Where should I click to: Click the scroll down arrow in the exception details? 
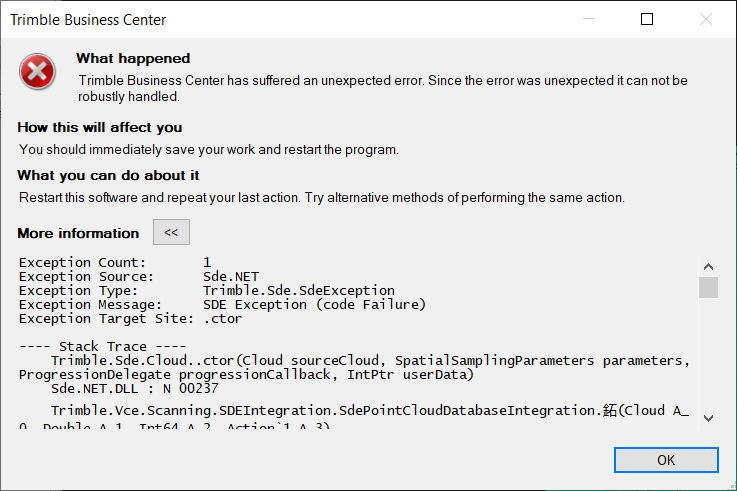(x=708, y=418)
